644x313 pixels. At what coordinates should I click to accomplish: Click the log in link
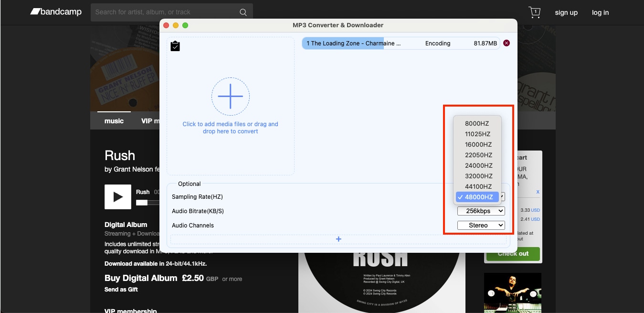point(600,12)
